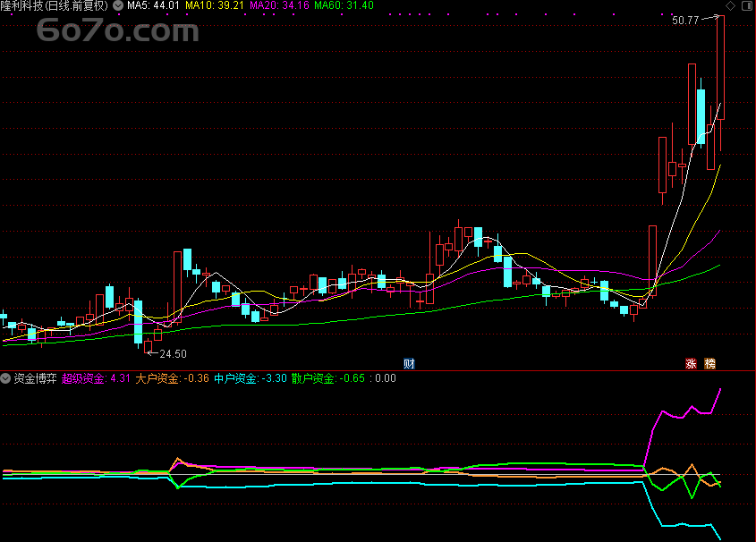Click the MA60: 31.40 label

pos(344,5)
